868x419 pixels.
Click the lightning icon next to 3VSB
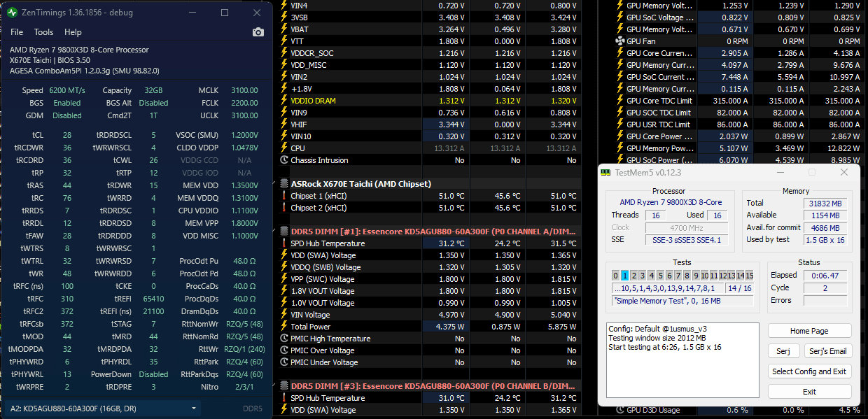[x=283, y=17]
